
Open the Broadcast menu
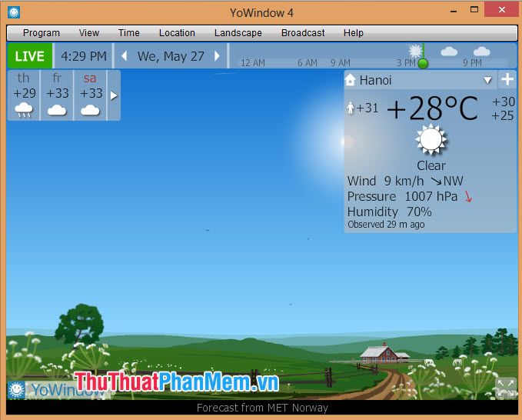coord(303,33)
